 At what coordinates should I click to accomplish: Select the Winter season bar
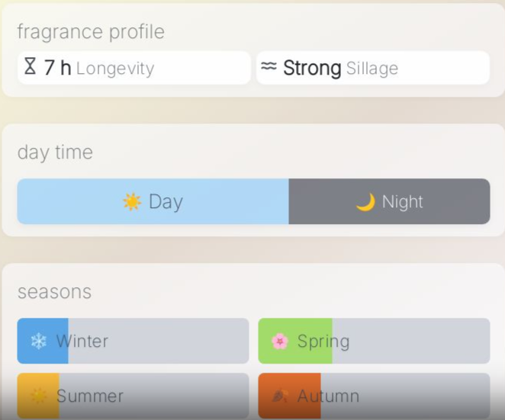[x=133, y=341]
